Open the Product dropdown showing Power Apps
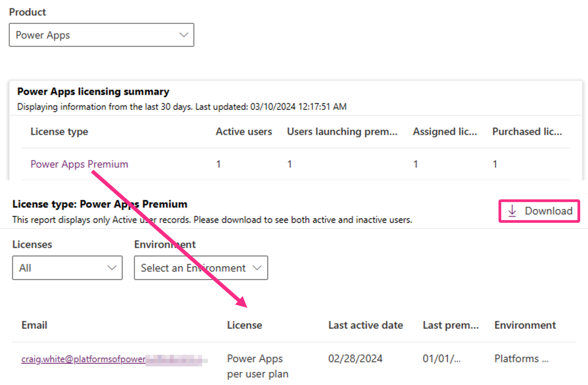This screenshot has width=588, height=385. 101,35
